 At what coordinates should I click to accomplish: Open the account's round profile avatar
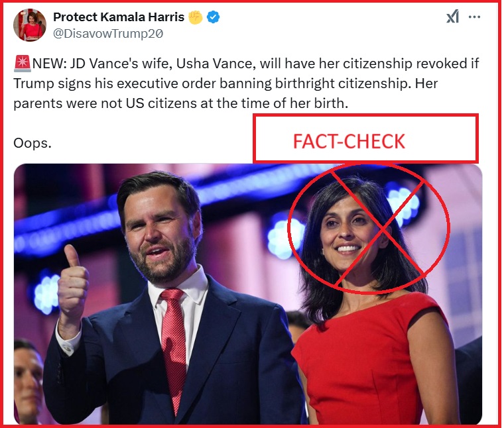pyautogui.click(x=30, y=25)
